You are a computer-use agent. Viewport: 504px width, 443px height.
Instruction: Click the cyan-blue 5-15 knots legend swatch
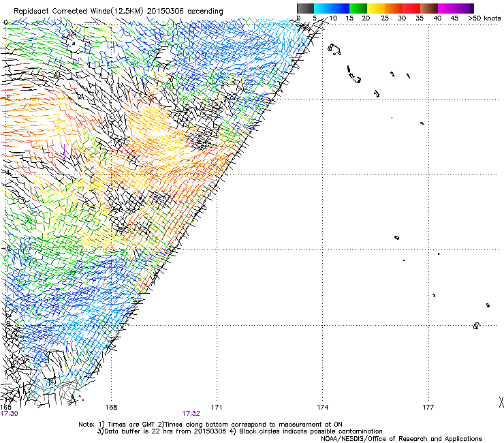tap(332, 8)
